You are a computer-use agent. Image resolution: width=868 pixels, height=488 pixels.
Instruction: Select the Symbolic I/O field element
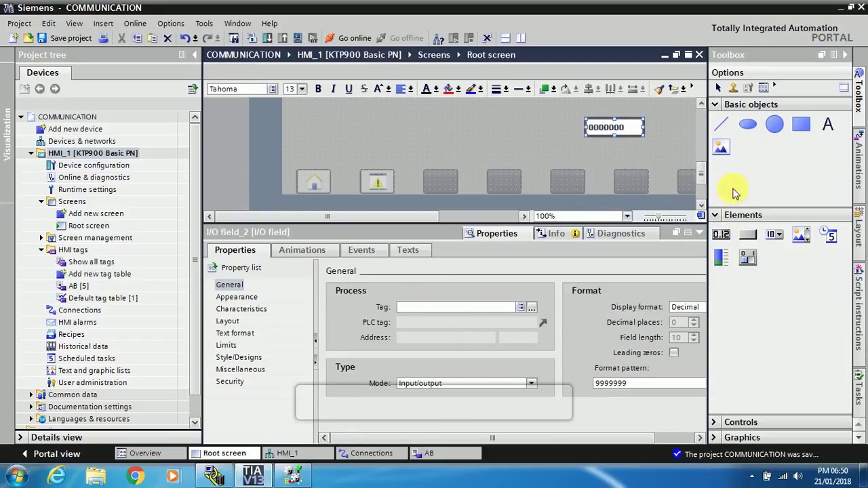[x=774, y=235]
